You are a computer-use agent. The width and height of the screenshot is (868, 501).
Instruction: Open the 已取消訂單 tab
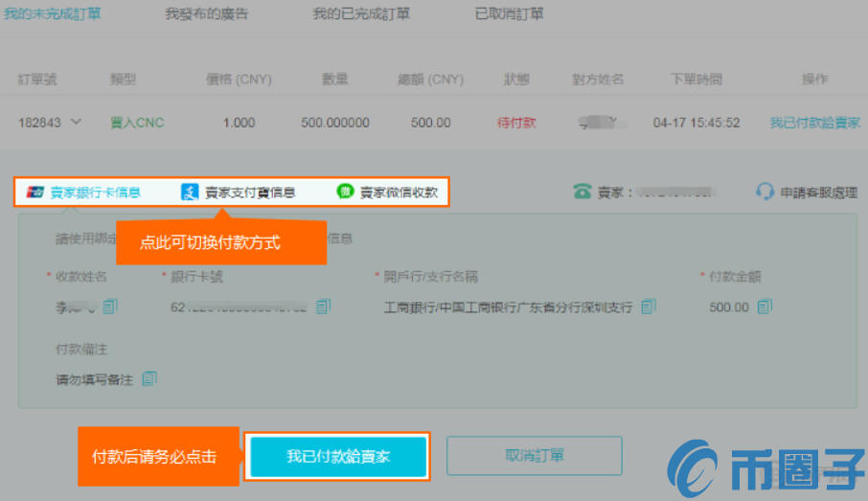509,14
